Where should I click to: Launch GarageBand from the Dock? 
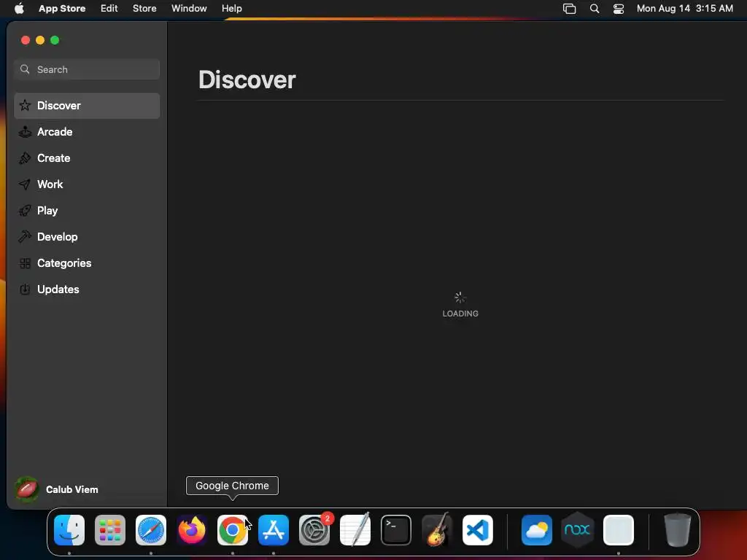point(437,530)
